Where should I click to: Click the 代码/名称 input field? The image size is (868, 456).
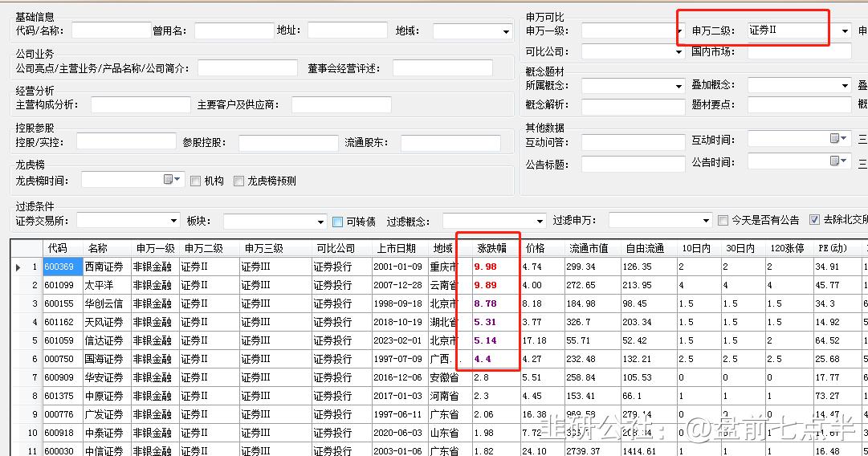(112, 31)
